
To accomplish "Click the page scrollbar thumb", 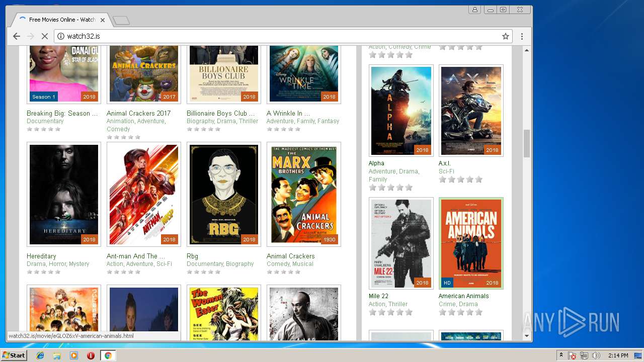I will [527, 143].
